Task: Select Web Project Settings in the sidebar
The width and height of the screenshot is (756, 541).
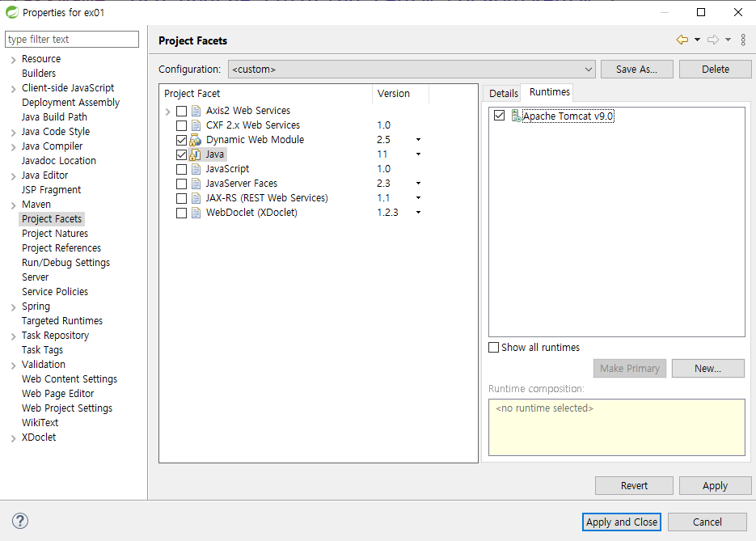Action: point(66,408)
